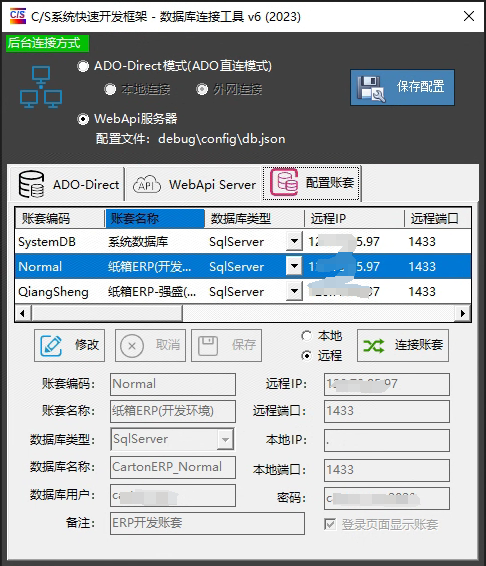Click the 数据库类型 column header
The width and height of the screenshot is (486, 566).
click(255, 218)
